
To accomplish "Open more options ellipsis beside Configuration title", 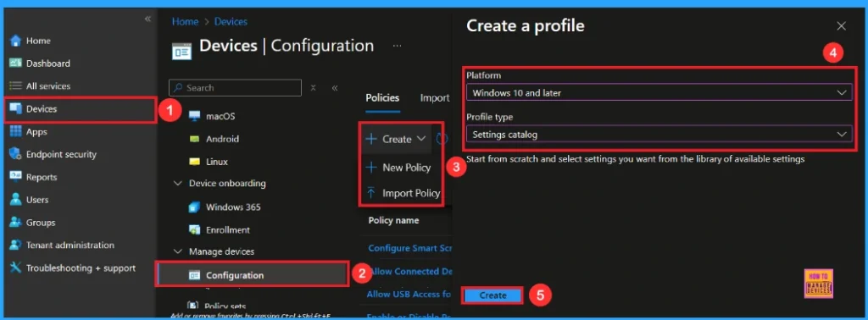I will 397,46.
